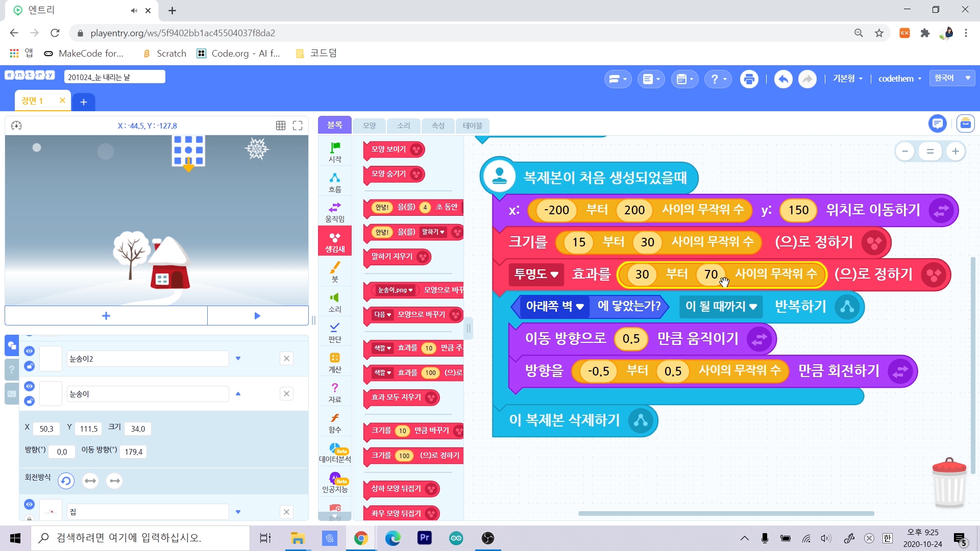Viewport: 980px width, 551px height.
Task: Open the 한국어 language dropdown
Action: coord(952,78)
